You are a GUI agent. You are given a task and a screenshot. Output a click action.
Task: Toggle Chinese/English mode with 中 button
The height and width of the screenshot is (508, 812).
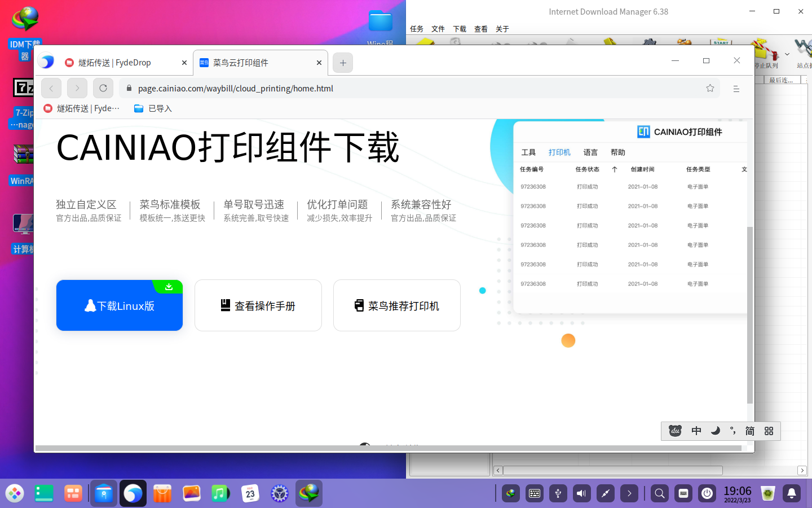pyautogui.click(x=696, y=431)
